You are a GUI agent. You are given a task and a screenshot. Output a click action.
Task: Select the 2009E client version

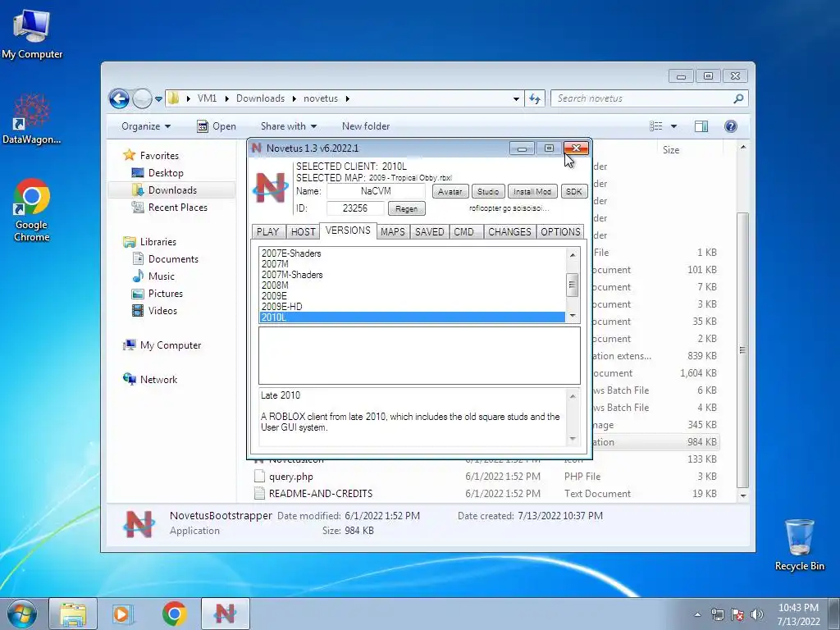tap(412, 295)
